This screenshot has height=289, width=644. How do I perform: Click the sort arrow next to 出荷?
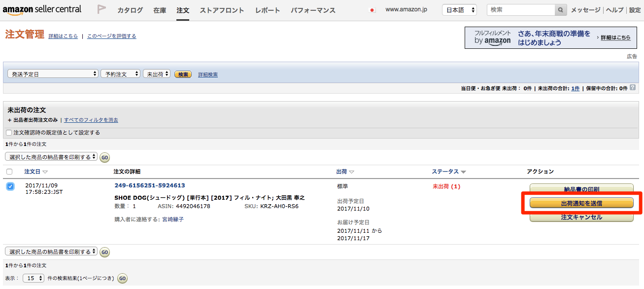coord(351,172)
